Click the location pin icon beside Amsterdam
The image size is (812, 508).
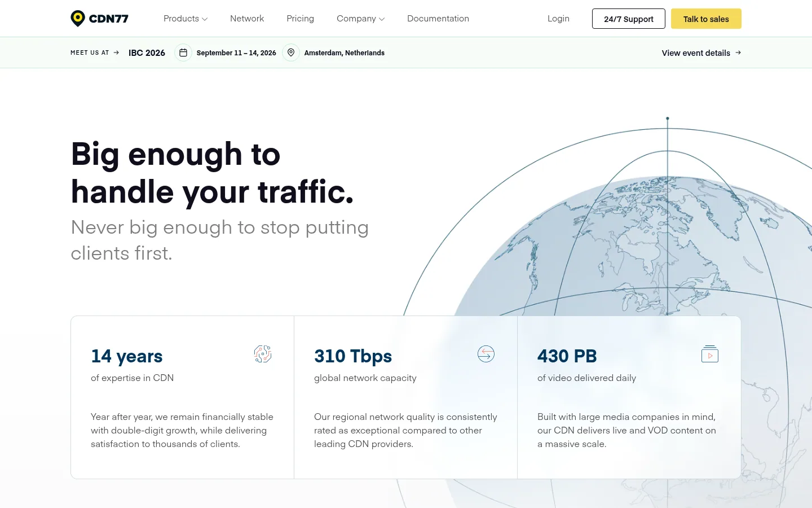click(x=291, y=52)
